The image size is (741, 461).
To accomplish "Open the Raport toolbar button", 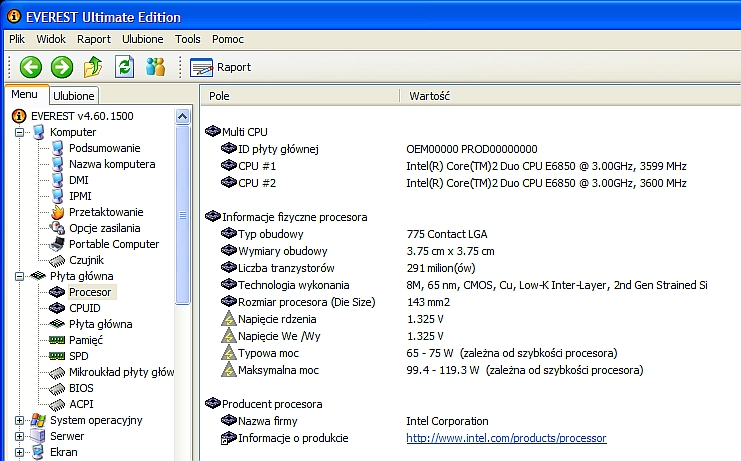I will pos(221,67).
